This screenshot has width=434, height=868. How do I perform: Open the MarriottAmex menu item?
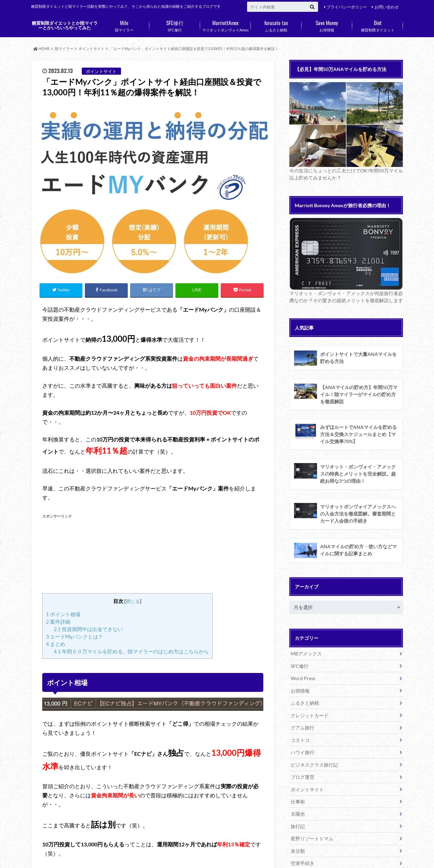click(225, 26)
